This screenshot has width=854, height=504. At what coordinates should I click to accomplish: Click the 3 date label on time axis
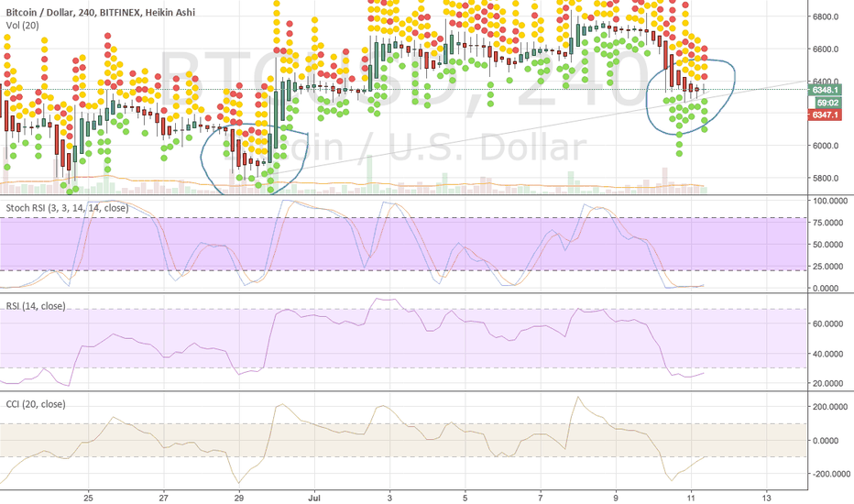point(389,498)
